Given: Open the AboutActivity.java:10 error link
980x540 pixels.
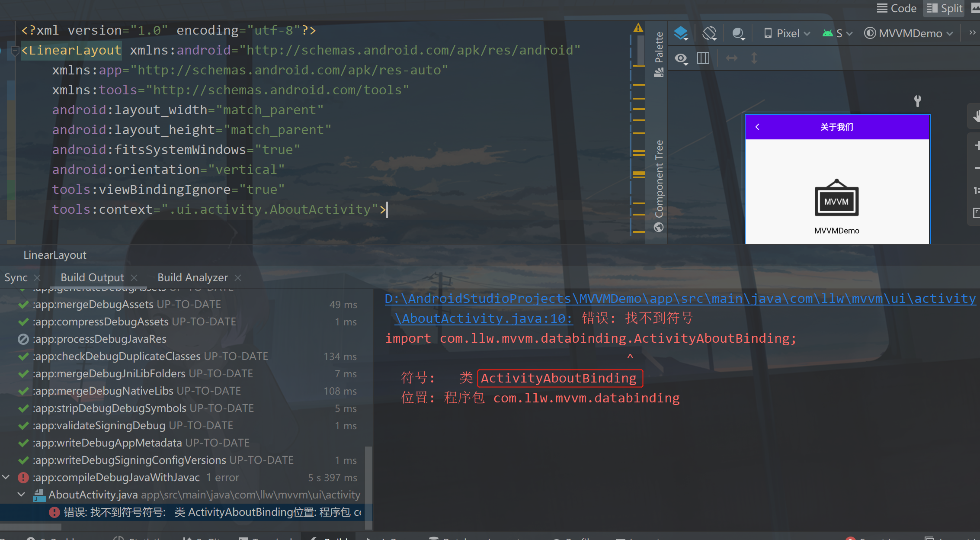Looking at the screenshot, I should coord(484,318).
